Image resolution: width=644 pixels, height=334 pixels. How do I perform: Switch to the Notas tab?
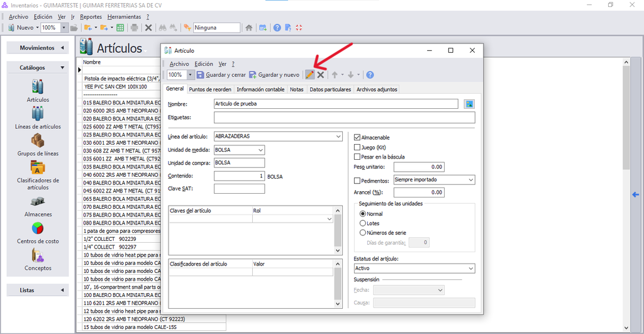coord(297,89)
